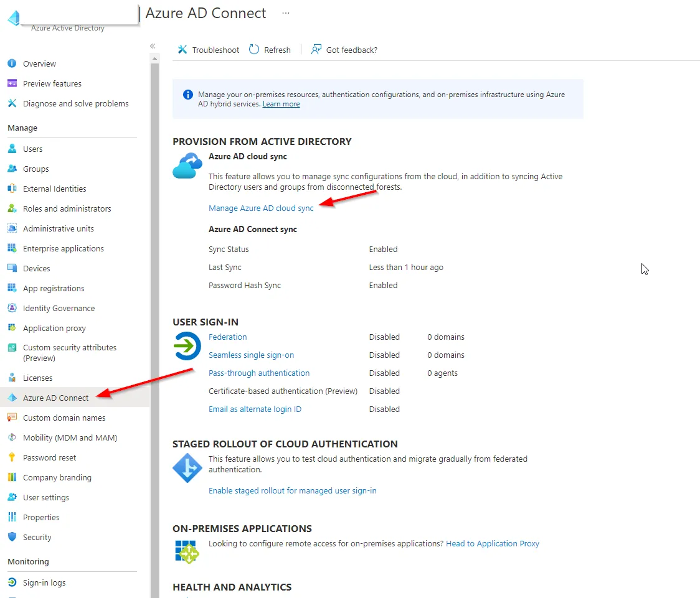This screenshot has height=598, width=700.
Task: Click Got feedback? in the toolbar
Action: point(344,50)
